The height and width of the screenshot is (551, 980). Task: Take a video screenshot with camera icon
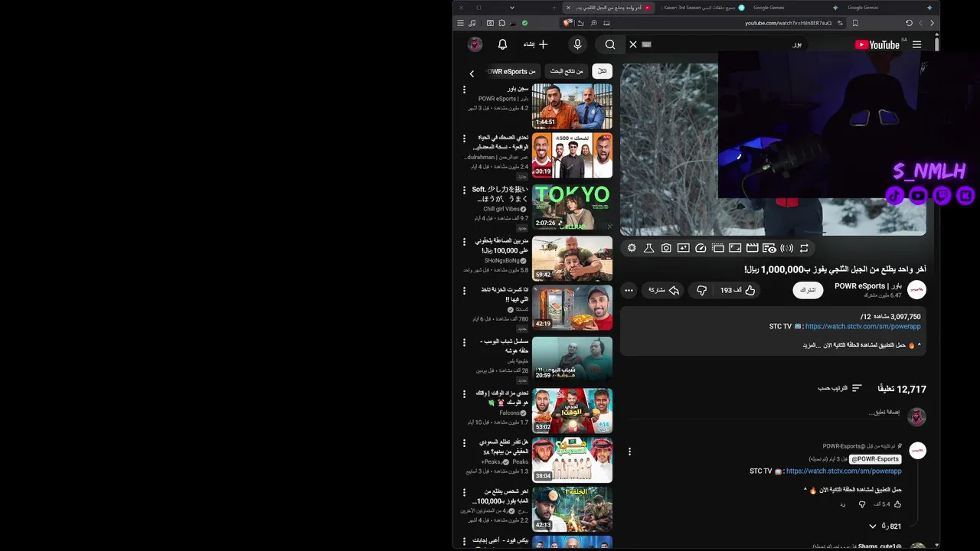[666, 248]
